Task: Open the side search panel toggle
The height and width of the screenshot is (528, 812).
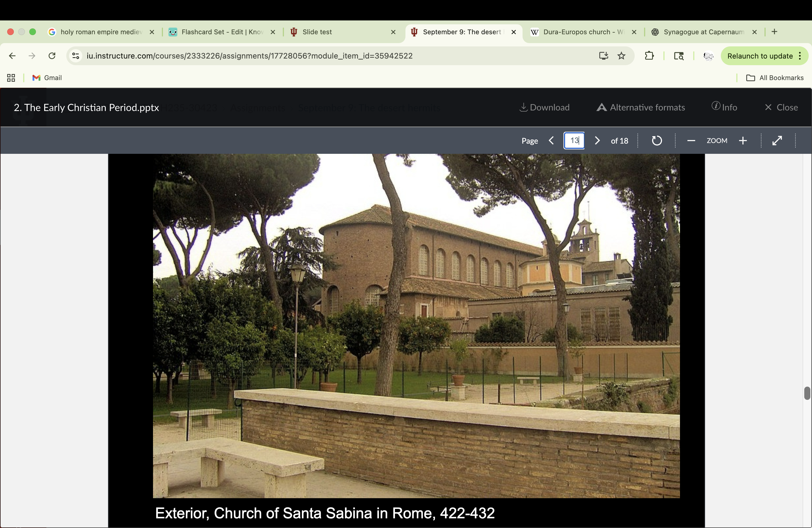Action: tap(679, 56)
